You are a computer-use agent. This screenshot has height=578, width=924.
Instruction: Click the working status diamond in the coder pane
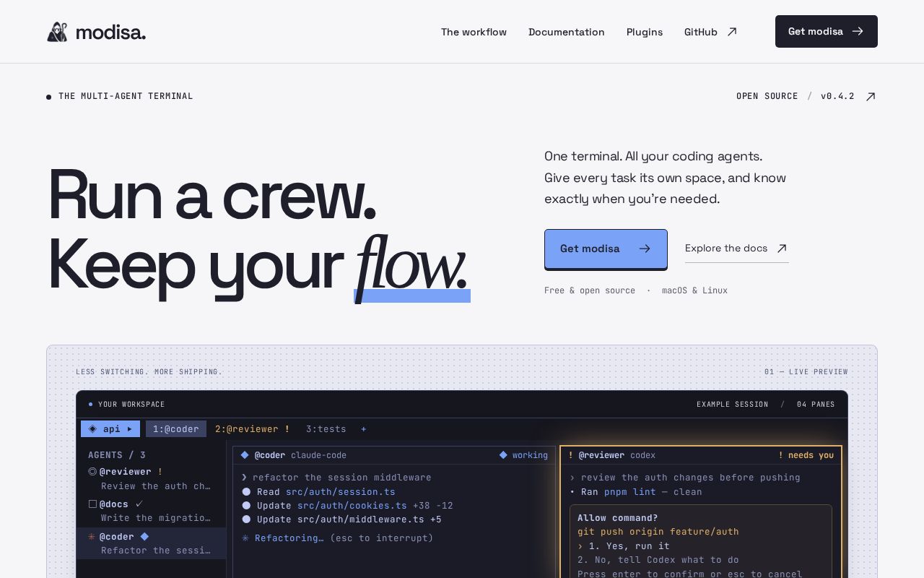(503, 455)
